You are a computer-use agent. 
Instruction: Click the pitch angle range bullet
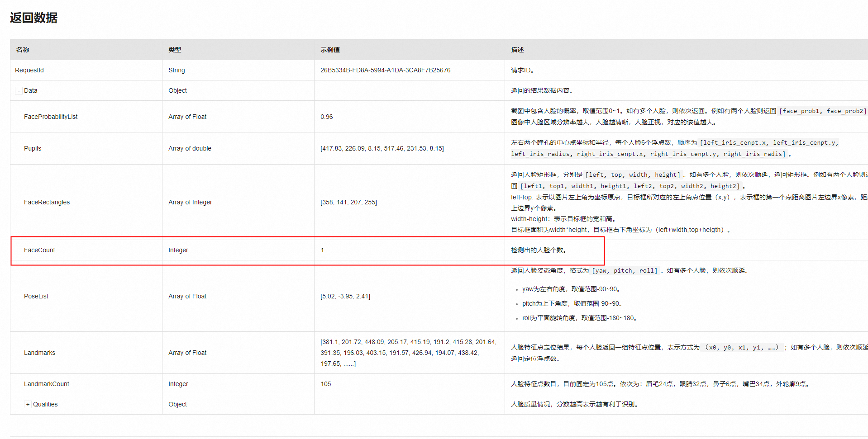point(573,303)
